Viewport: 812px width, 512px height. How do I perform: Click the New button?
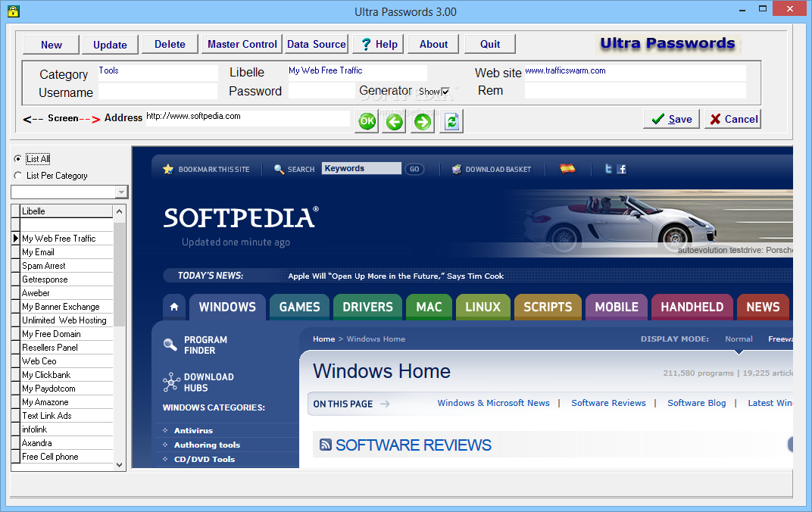51,45
